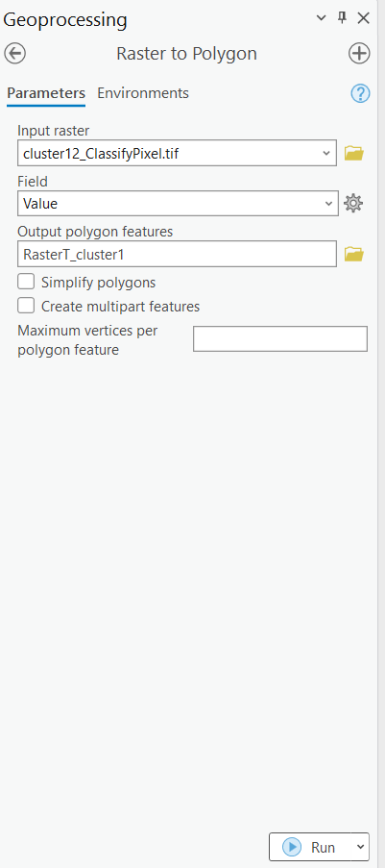Click Maximum vertices per polygon field
This screenshot has width=385, height=868.
coord(280,338)
